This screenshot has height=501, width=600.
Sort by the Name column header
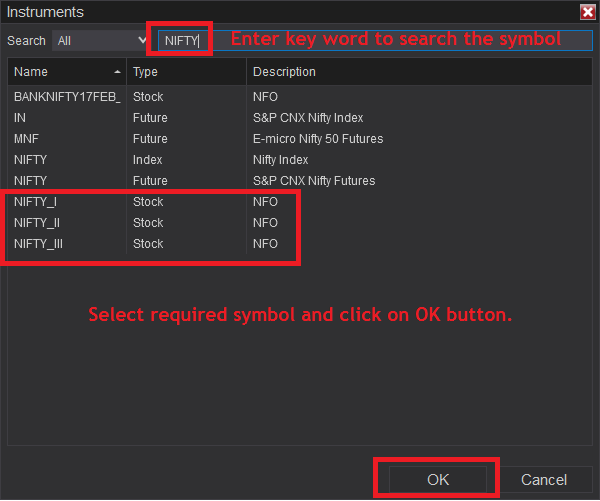tap(67, 72)
